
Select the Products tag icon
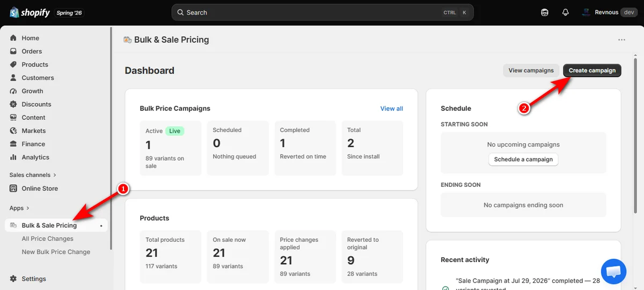pos(13,64)
